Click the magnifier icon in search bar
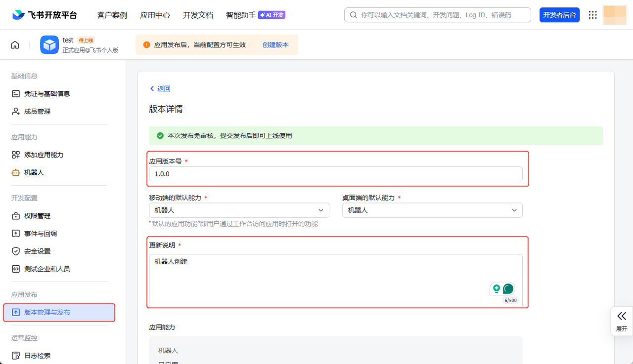Viewport: 633px width, 364px height. point(353,15)
